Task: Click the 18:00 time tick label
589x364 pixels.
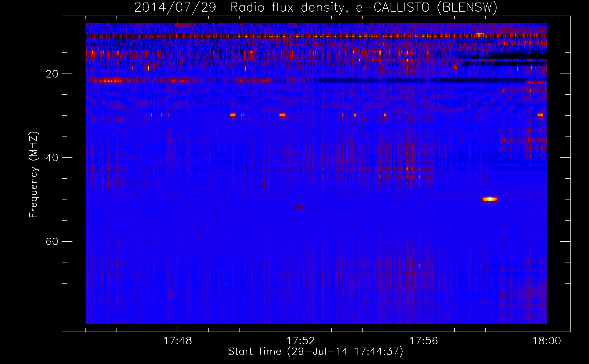Action: 547,341
